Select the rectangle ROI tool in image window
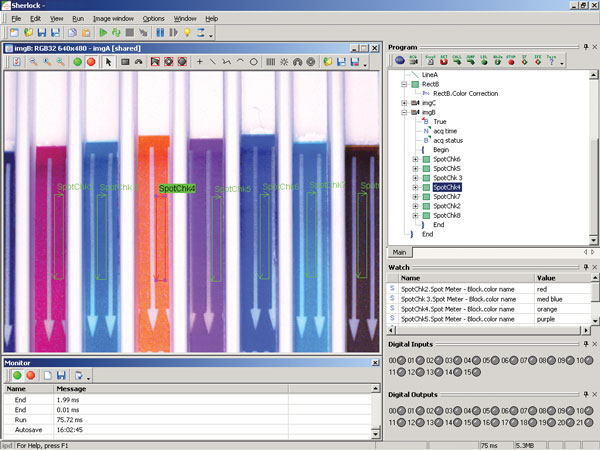This screenshot has width=600, height=450. click(125, 62)
